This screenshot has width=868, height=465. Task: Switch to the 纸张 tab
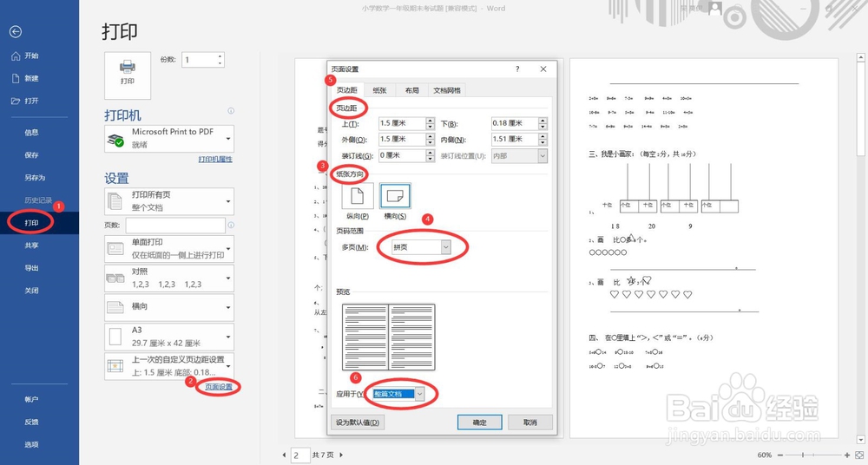coord(380,90)
